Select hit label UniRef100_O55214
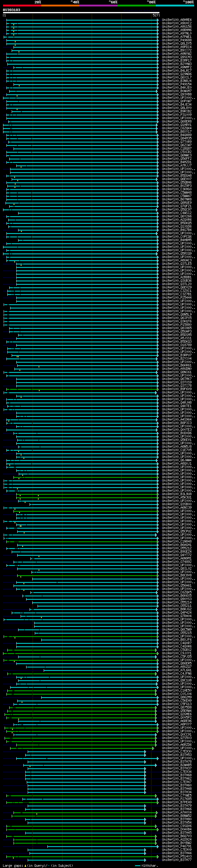This screenshot has height=868, width=197. point(177,603)
